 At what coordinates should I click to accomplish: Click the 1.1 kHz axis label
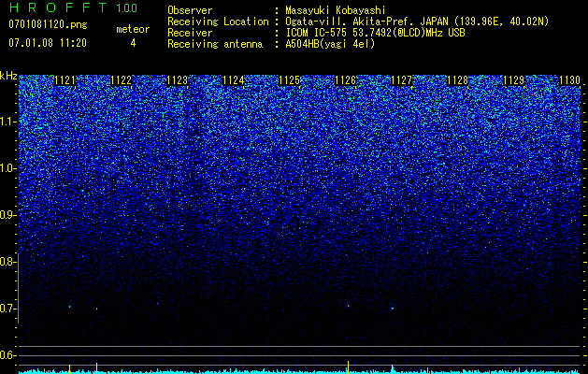pos(8,122)
